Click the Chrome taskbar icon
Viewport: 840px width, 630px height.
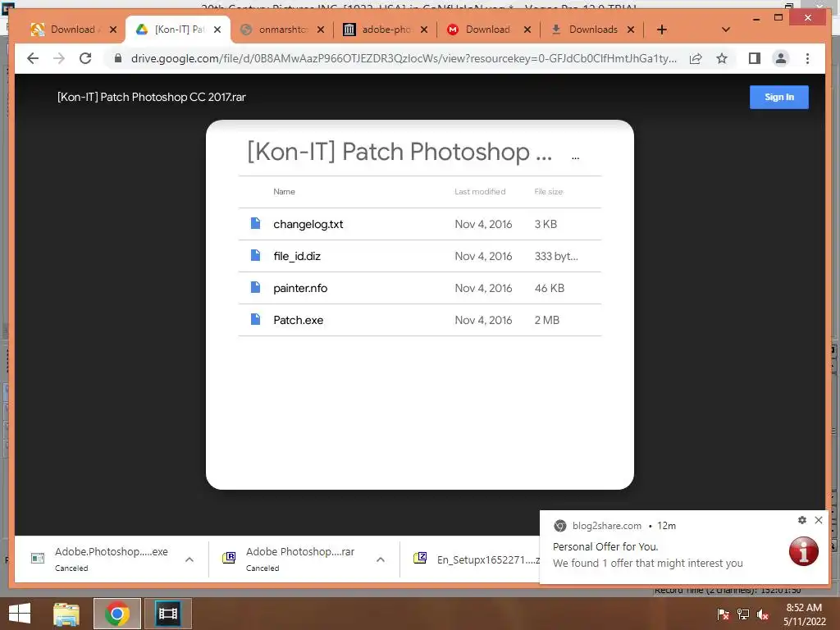point(116,614)
